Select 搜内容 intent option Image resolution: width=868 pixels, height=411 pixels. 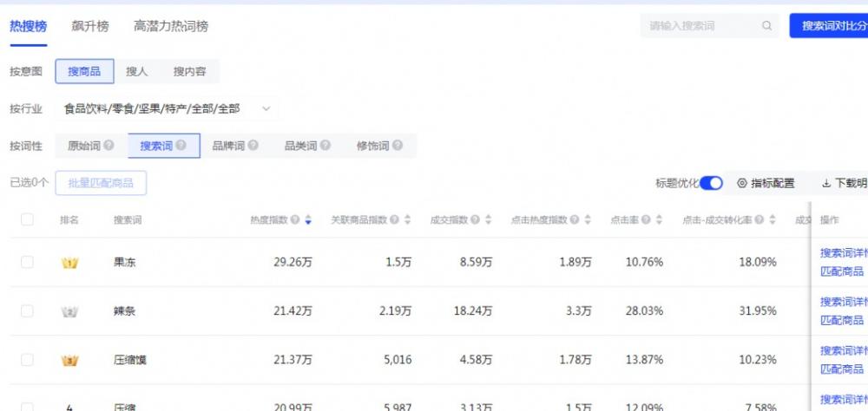pyautogui.click(x=189, y=71)
